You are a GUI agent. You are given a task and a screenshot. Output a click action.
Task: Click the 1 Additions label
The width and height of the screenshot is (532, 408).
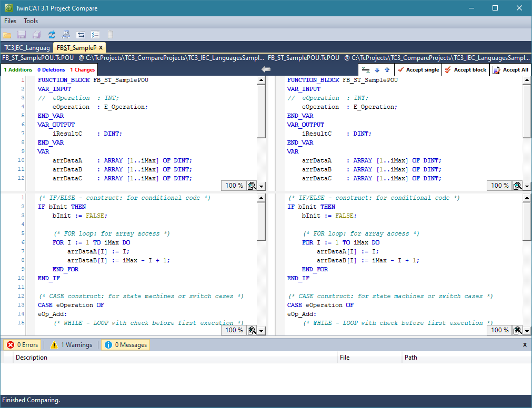18,70
